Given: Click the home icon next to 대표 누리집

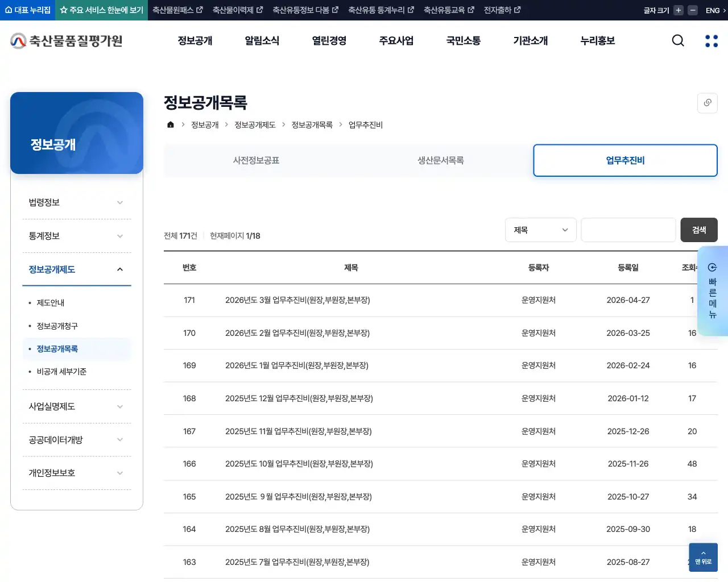Looking at the screenshot, I should pos(8,10).
